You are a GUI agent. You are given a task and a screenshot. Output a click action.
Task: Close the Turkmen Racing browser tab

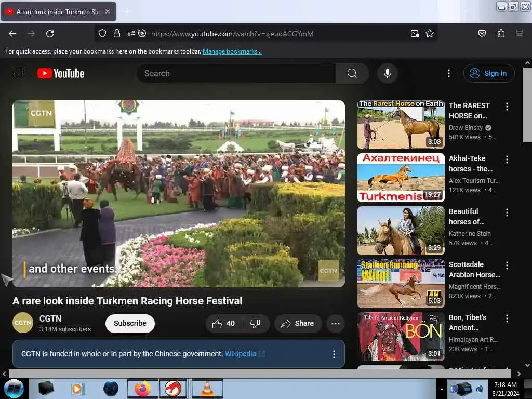(108, 11)
